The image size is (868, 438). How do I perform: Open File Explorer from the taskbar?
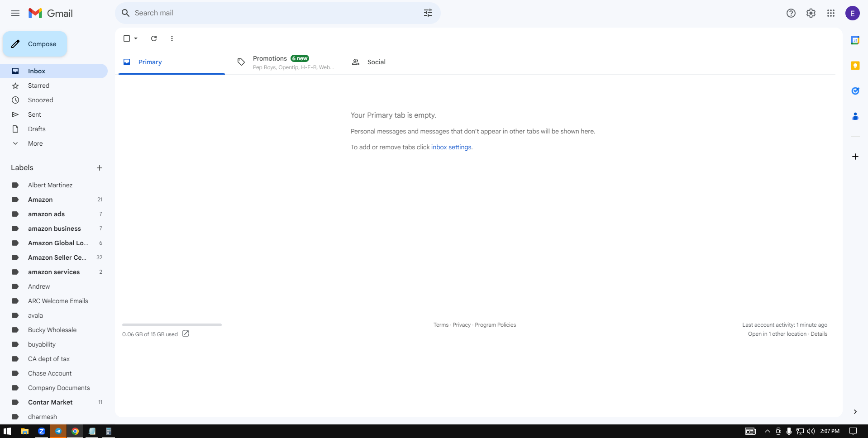[25, 431]
